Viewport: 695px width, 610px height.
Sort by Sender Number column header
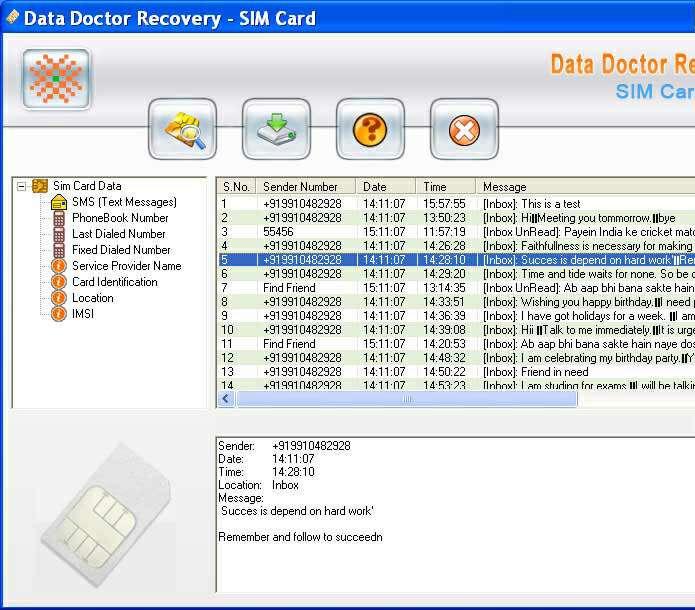pos(306,187)
